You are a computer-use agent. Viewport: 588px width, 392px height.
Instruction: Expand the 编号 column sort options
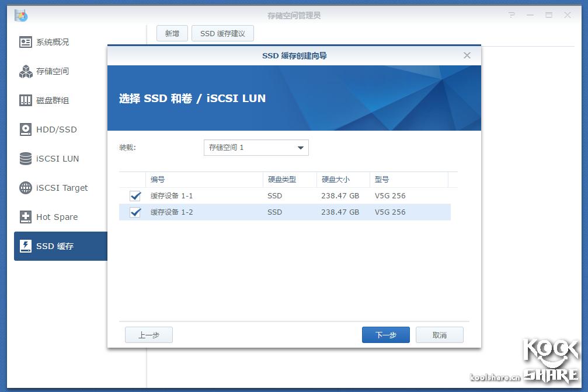[203, 180]
